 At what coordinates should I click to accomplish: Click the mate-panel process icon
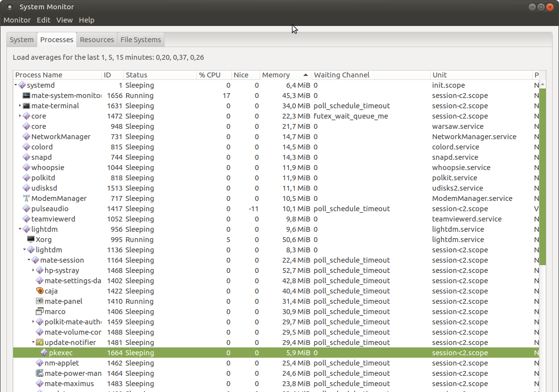40,301
